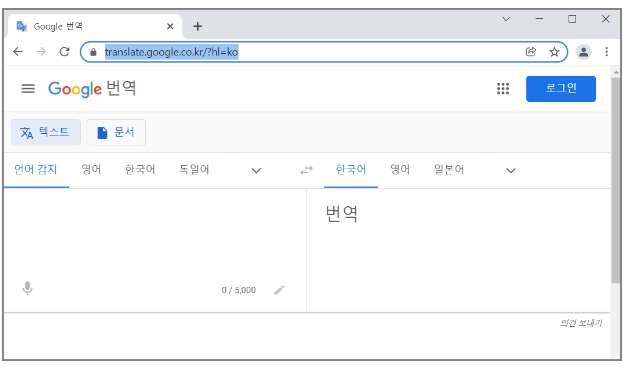Click the 0 / 5,000 character counter
This screenshot has height=369, width=628.
(x=239, y=290)
